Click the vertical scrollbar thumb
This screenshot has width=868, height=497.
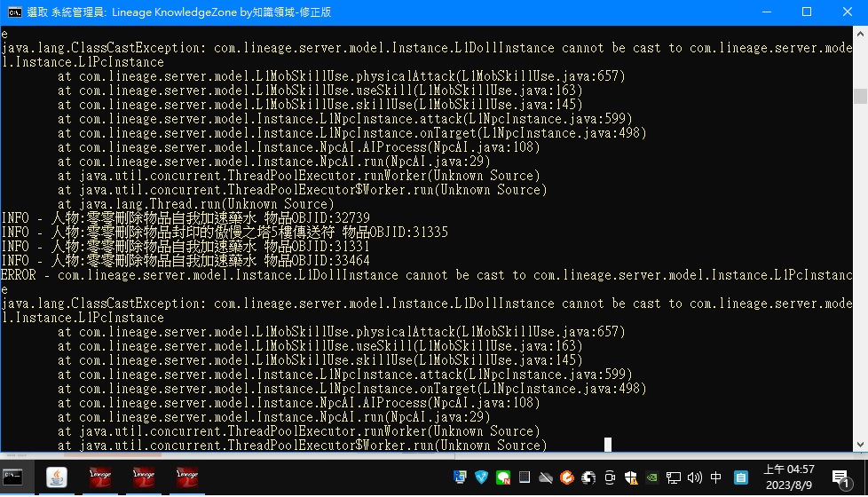tap(860, 96)
